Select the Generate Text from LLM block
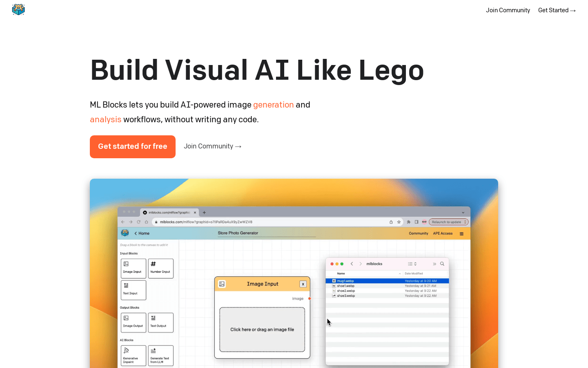This screenshot has width=588, height=368. coord(161,356)
